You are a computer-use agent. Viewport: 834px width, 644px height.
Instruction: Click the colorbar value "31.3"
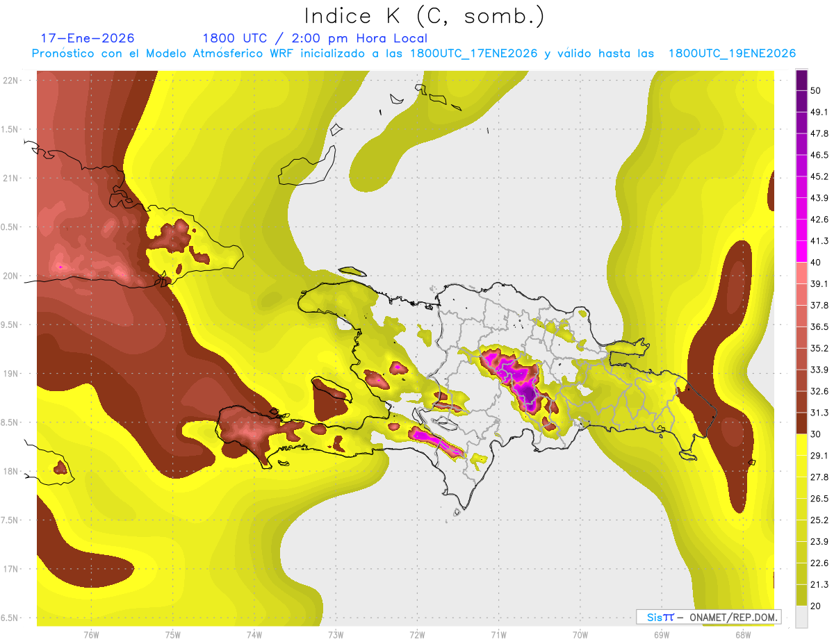[x=819, y=413]
